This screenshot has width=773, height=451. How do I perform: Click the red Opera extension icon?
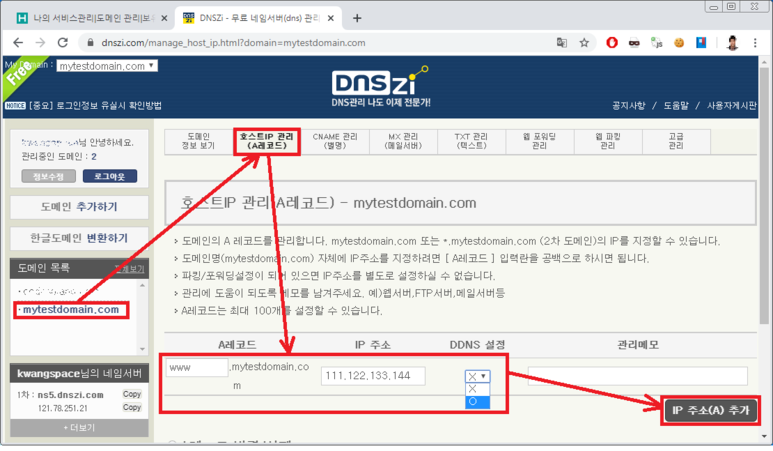[x=612, y=43]
